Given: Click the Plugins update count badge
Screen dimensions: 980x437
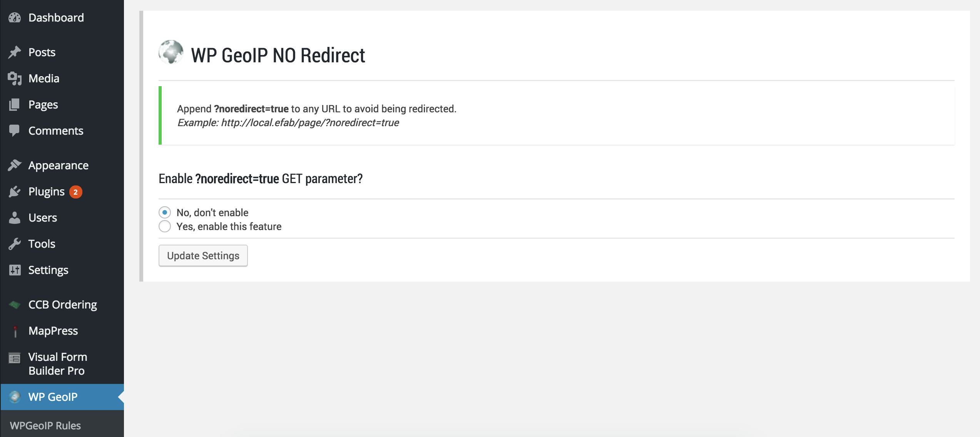Looking at the screenshot, I should 75,191.
